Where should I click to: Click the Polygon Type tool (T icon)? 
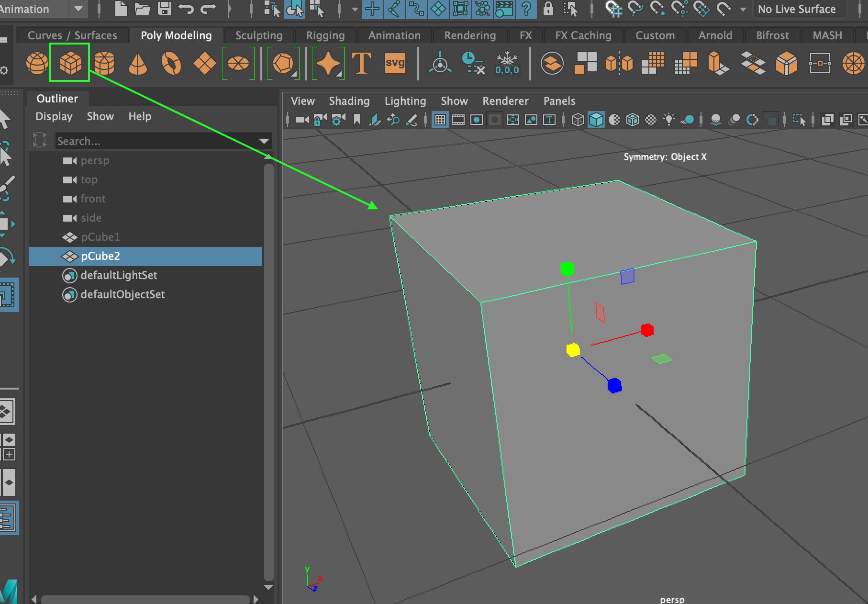point(362,62)
